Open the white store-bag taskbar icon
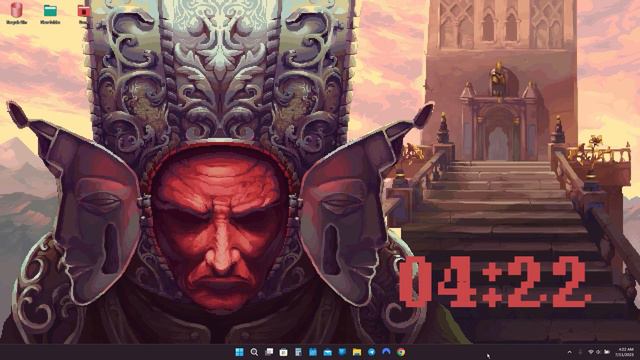 [x=283, y=352]
